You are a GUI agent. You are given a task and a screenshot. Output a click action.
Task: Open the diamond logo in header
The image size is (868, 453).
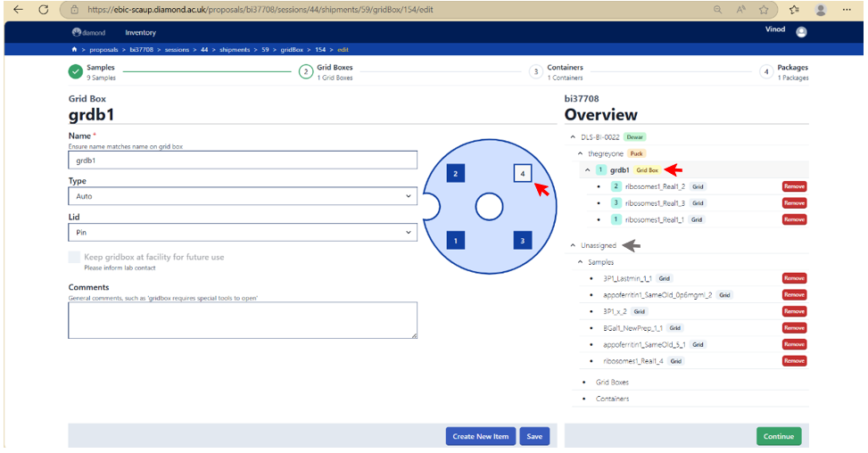coord(88,33)
